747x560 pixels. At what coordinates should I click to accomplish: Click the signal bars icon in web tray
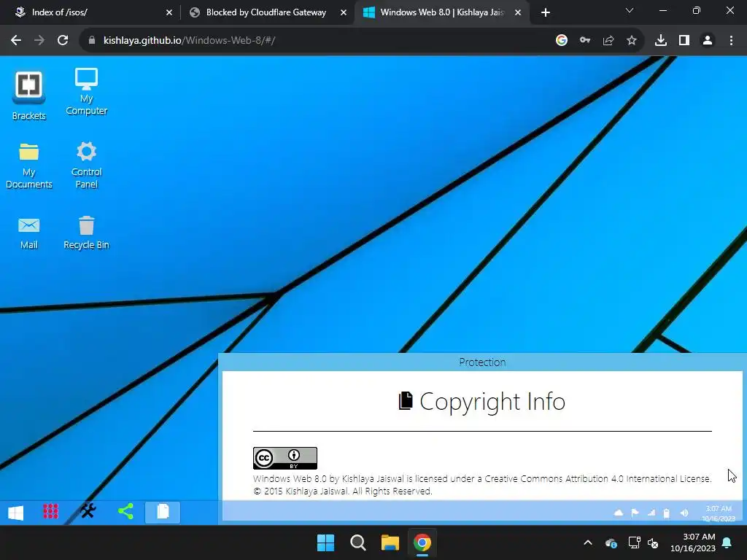coord(651,513)
